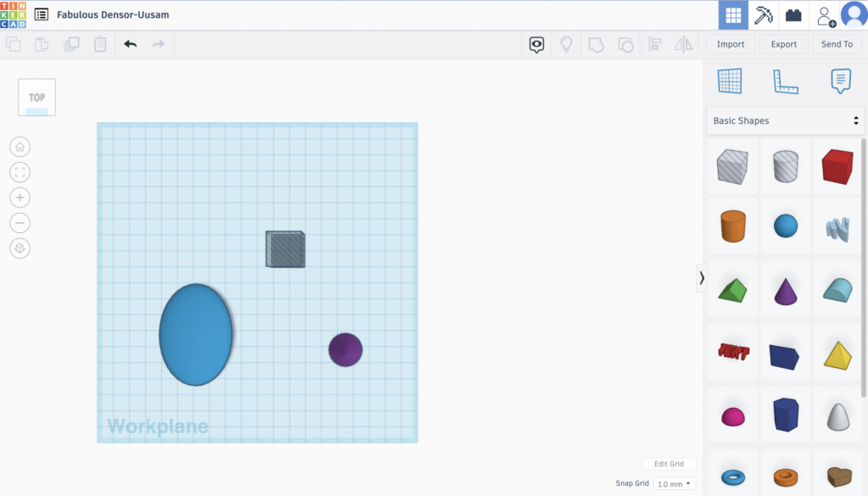Click Fit all in view icon

20,172
